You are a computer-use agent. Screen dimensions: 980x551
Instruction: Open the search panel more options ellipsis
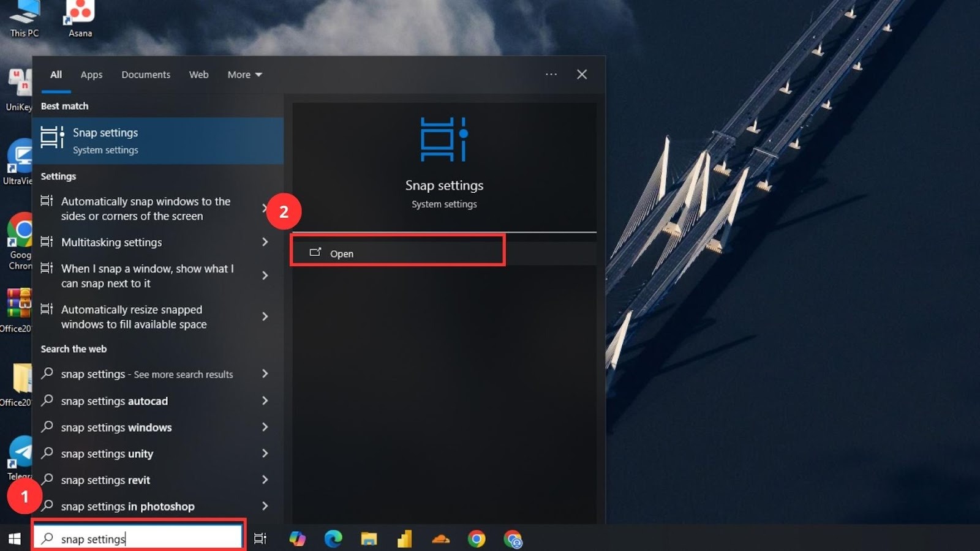pos(551,74)
